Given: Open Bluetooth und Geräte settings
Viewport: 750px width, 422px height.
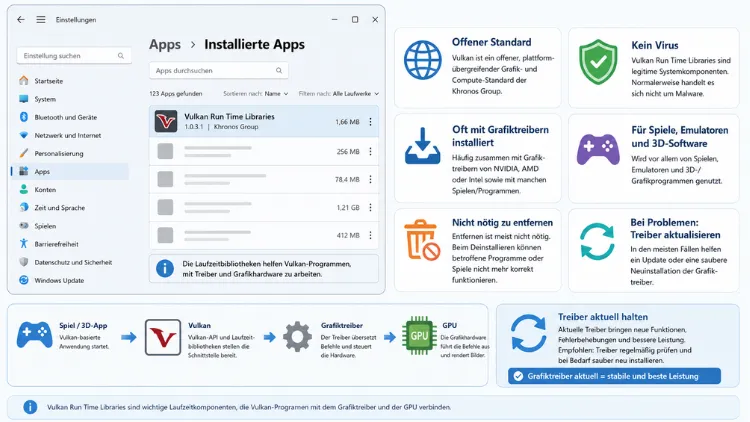Looking at the screenshot, I should coord(72,117).
